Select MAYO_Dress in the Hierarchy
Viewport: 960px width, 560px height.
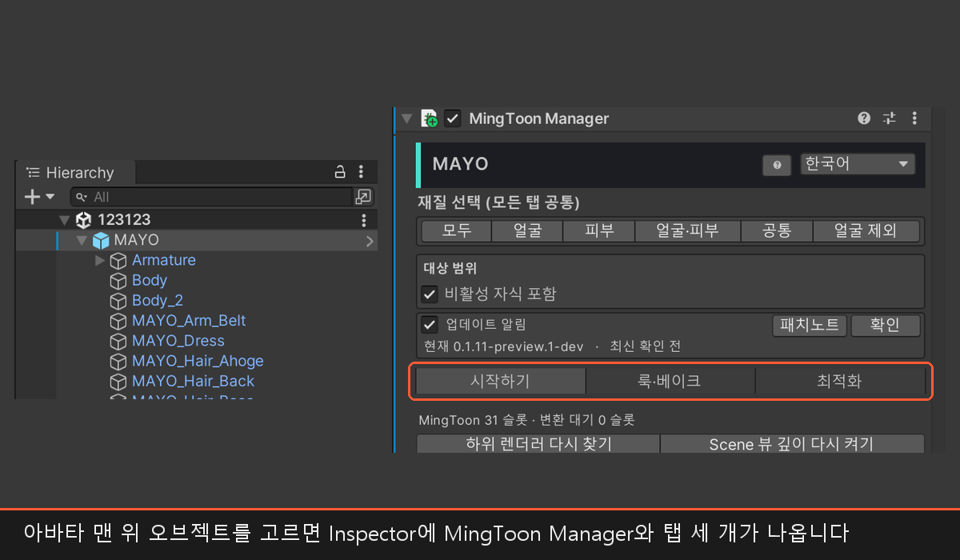coord(178,342)
